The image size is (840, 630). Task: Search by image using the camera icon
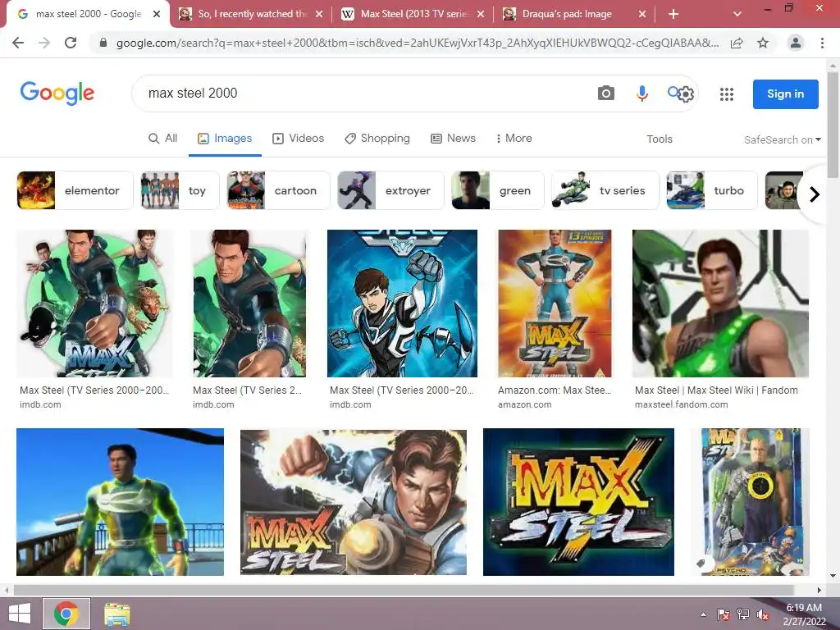[606, 94]
